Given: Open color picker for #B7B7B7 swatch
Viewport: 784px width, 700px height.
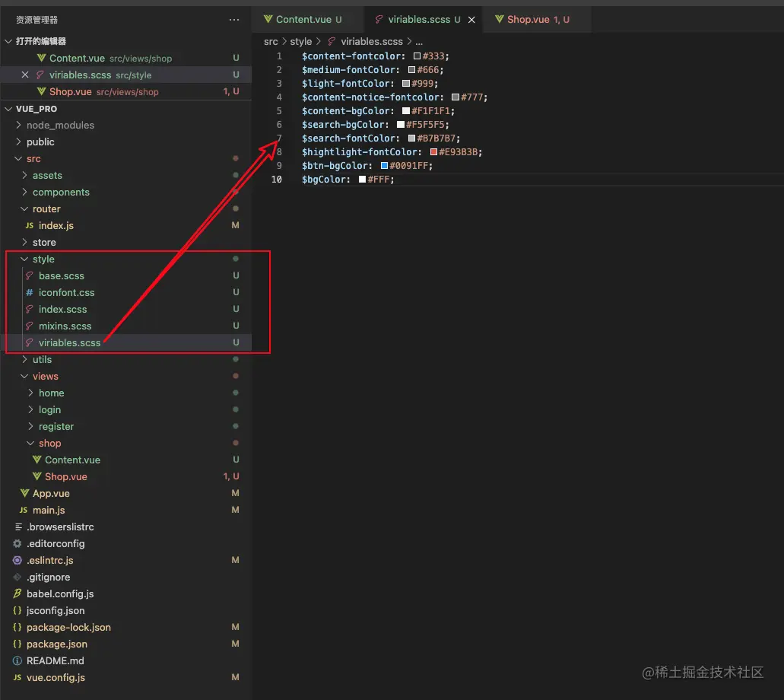Looking at the screenshot, I should [411, 138].
